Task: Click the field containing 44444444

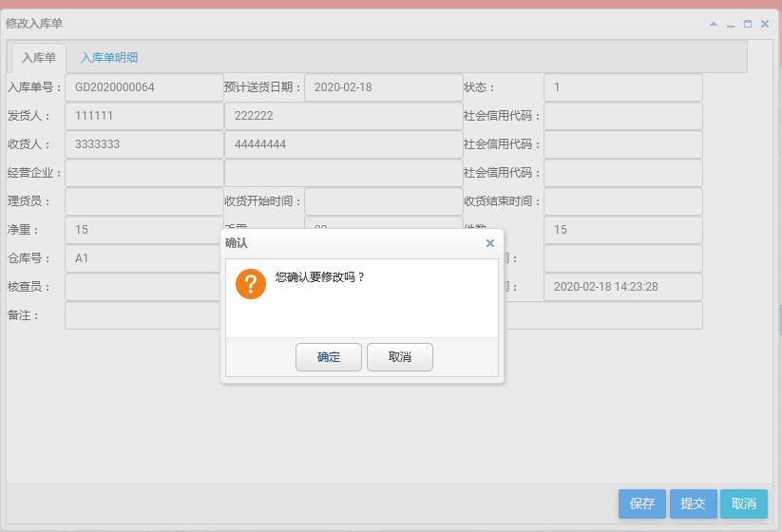Action: point(344,144)
